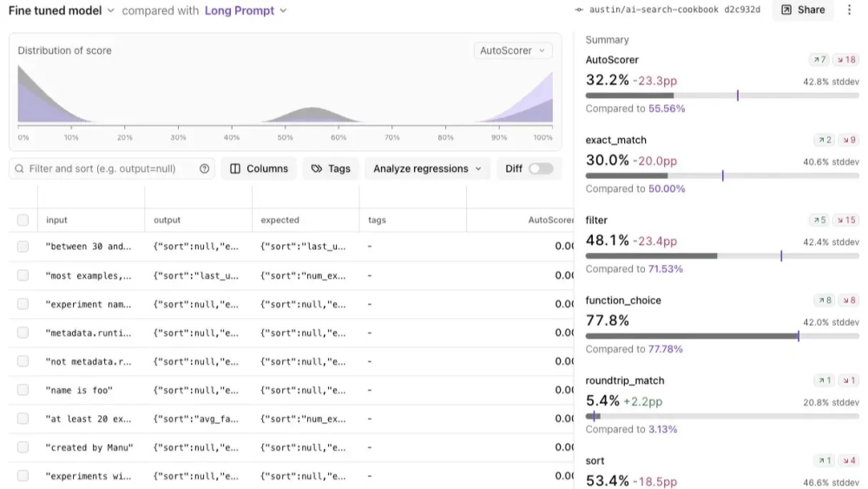Check the row "metadata.runti..."
This screenshot has width=868, height=489.
23,333
